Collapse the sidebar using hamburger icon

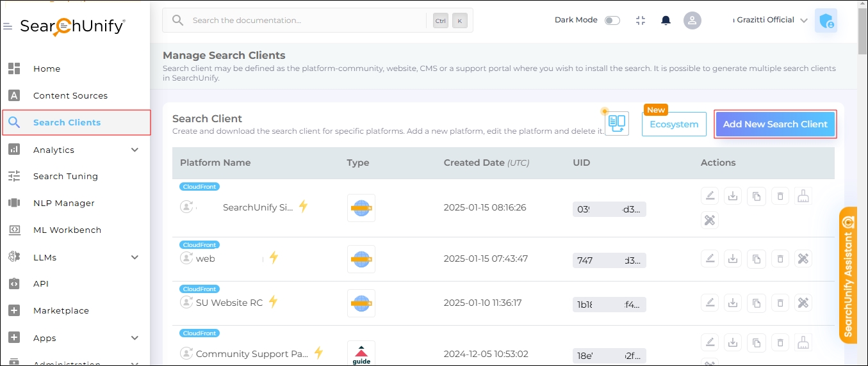[x=8, y=26]
